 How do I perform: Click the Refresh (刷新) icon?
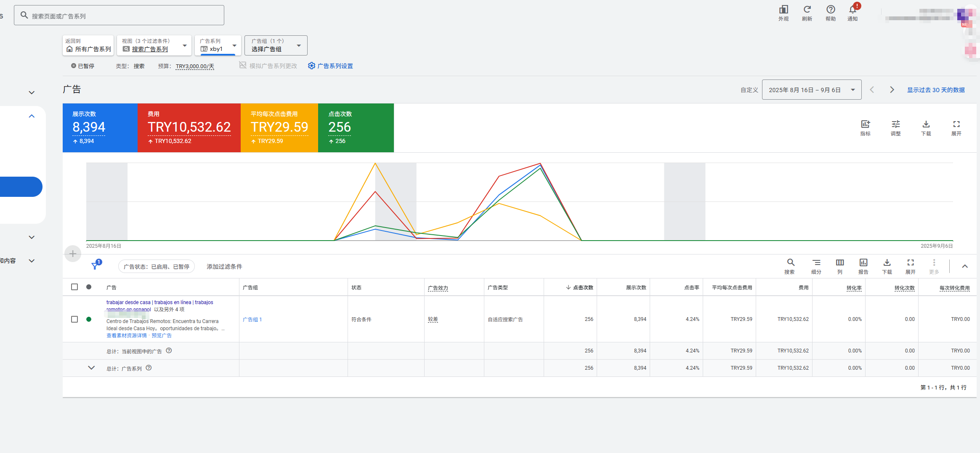807,10
